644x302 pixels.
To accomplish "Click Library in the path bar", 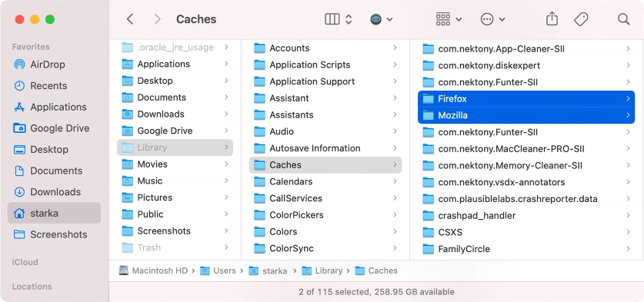I will click(x=322, y=270).
